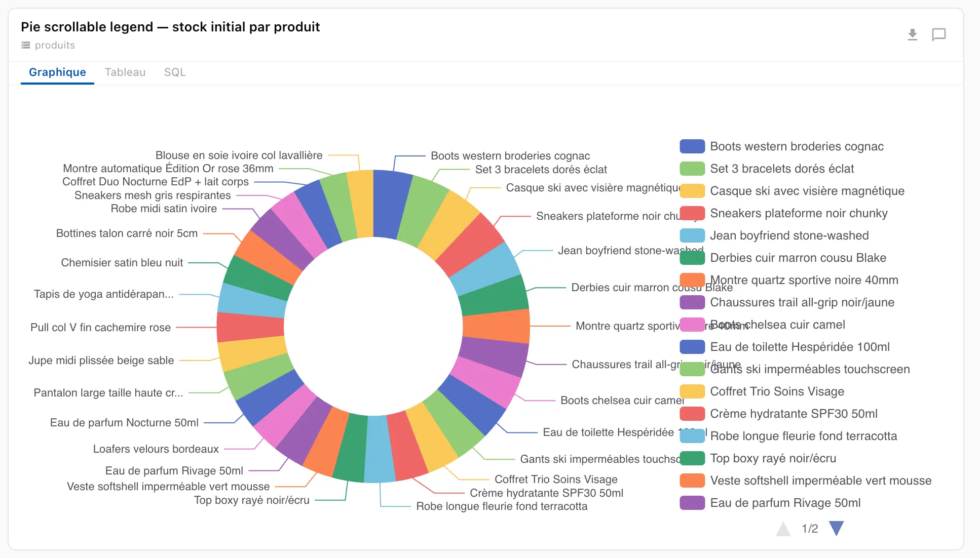Click the Jean boyfriend stone-washed legend swatch
The image size is (980, 558).
pos(692,235)
